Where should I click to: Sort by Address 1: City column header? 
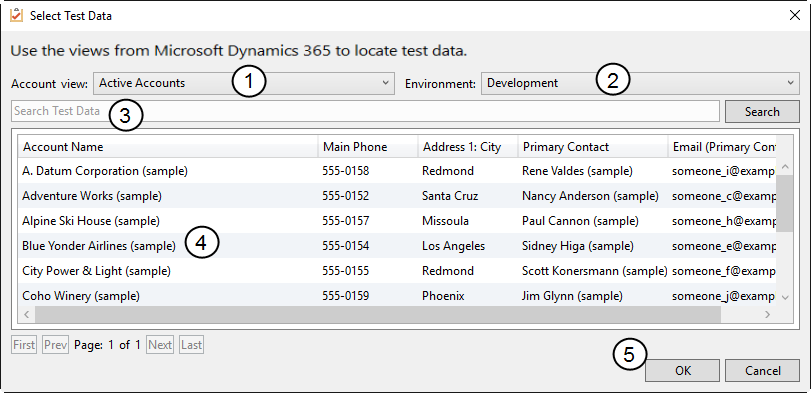click(468, 147)
